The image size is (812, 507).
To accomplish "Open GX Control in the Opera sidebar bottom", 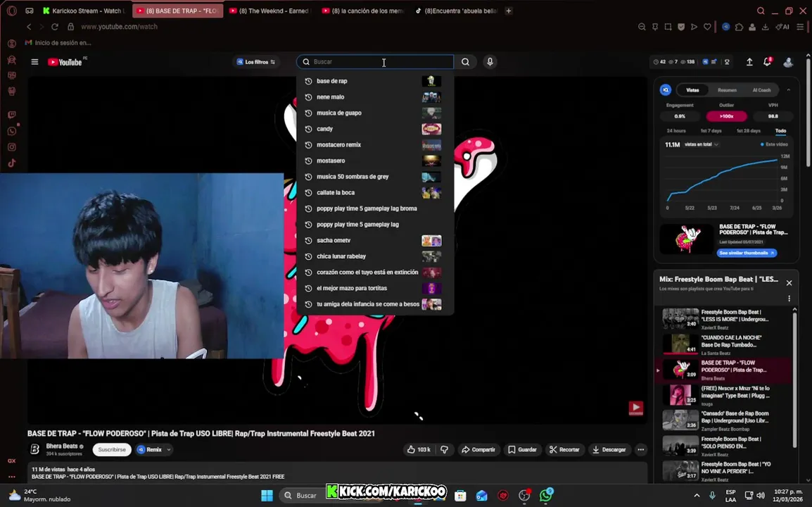I will (x=11, y=461).
